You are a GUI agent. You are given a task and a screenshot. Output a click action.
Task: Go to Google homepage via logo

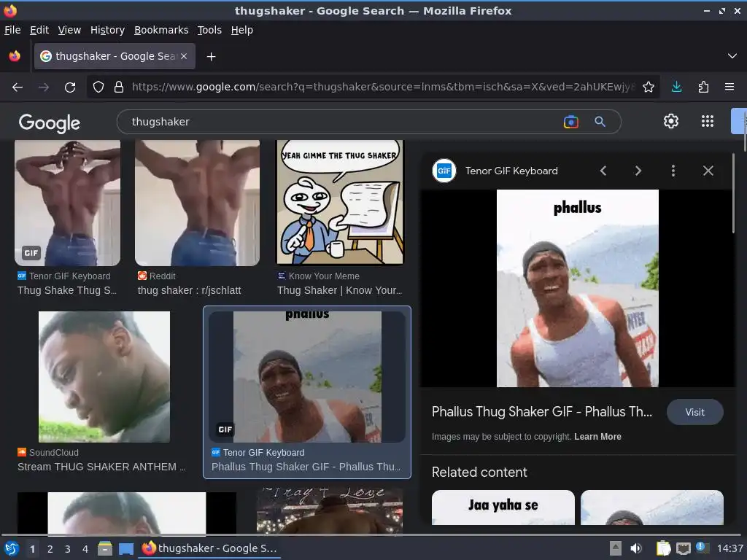click(50, 122)
